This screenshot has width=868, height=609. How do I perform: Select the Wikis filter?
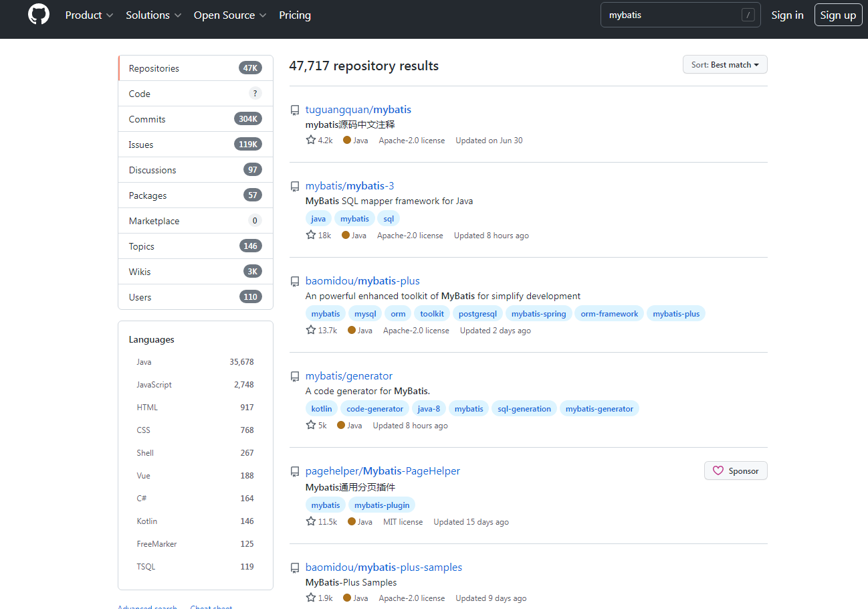[195, 272]
